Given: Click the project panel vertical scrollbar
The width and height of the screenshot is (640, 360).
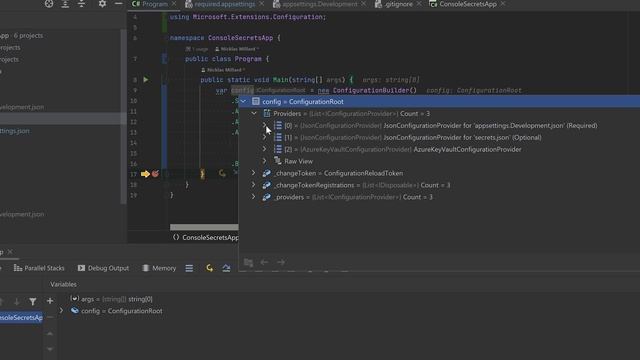Looking at the screenshot, I should click(x=123, y=116).
